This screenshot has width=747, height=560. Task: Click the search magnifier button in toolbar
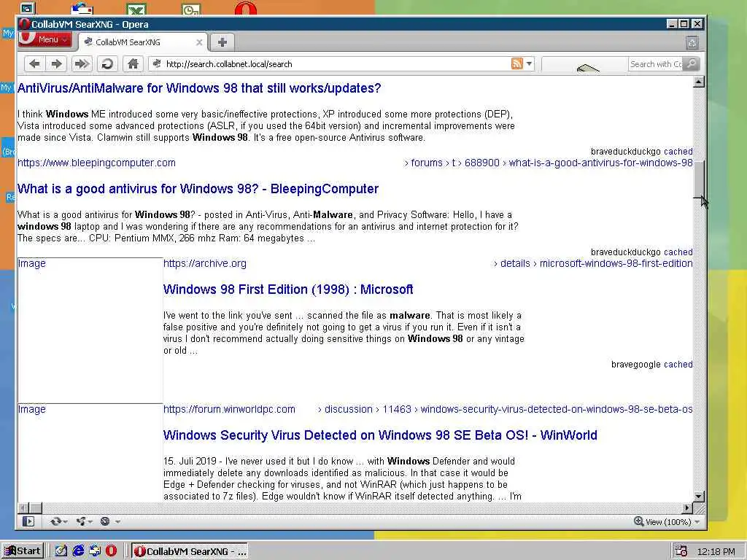point(692,64)
